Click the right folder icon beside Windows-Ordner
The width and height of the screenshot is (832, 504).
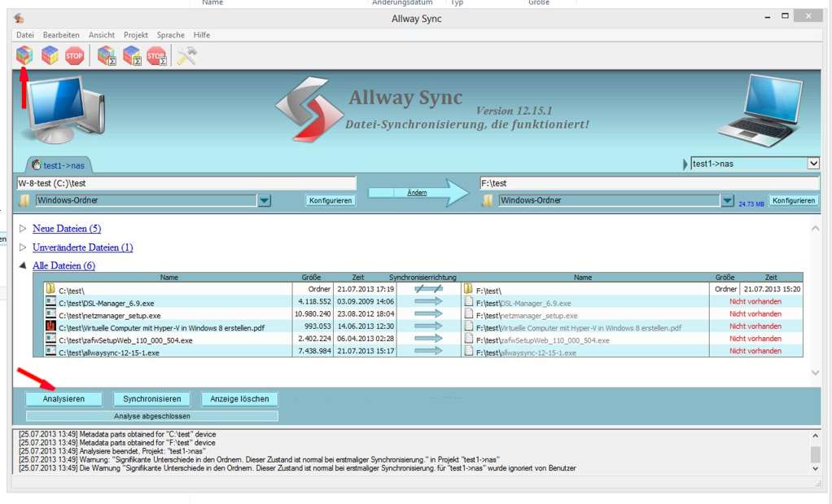(487, 200)
